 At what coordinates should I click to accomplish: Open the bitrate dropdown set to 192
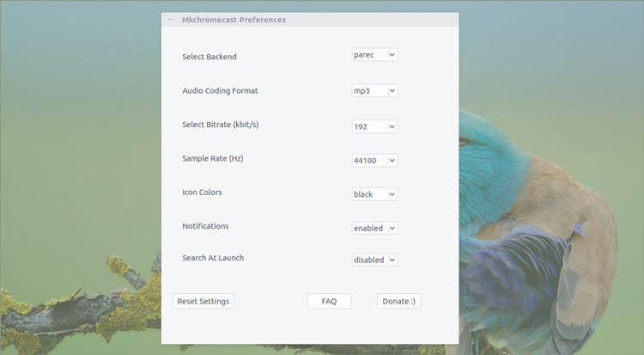pyautogui.click(x=374, y=126)
